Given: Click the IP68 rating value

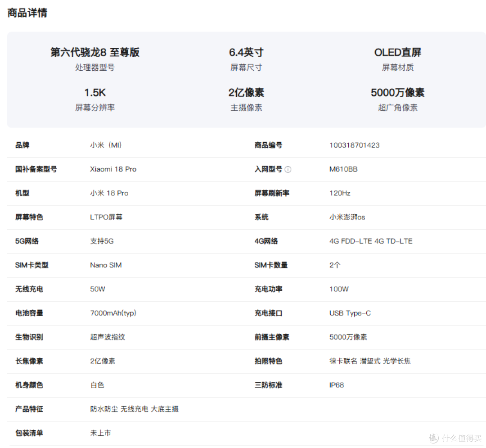Looking at the screenshot, I should tap(337, 385).
